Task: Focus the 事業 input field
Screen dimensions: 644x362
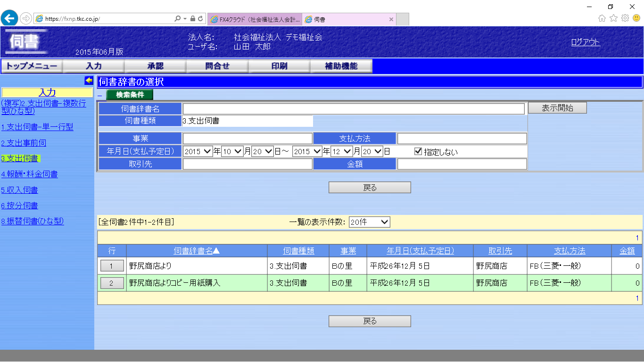Action: (x=248, y=139)
